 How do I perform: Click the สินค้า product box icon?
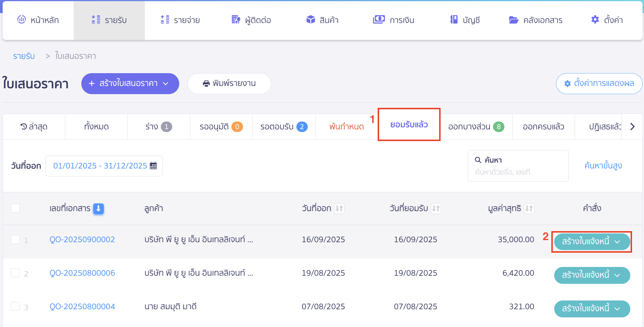pos(311,20)
